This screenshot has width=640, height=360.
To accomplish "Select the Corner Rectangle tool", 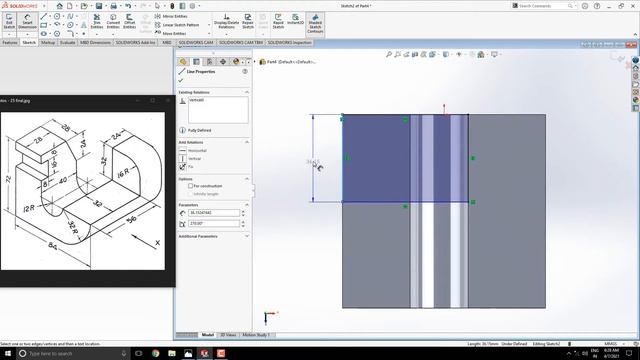I will (x=44, y=25).
